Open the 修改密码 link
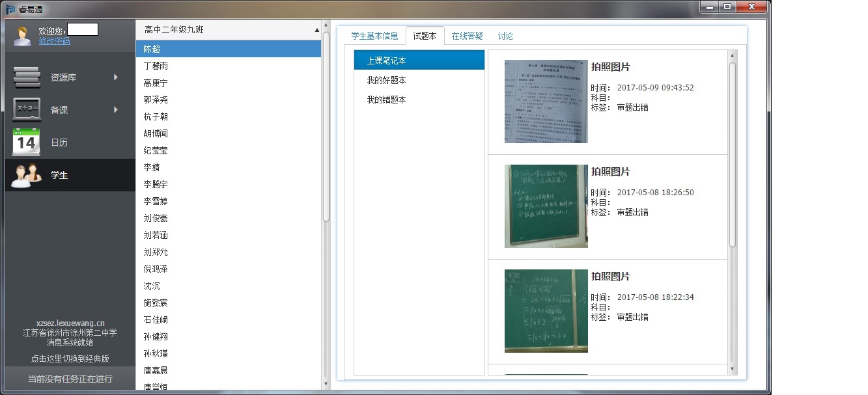 coord(54,41)
